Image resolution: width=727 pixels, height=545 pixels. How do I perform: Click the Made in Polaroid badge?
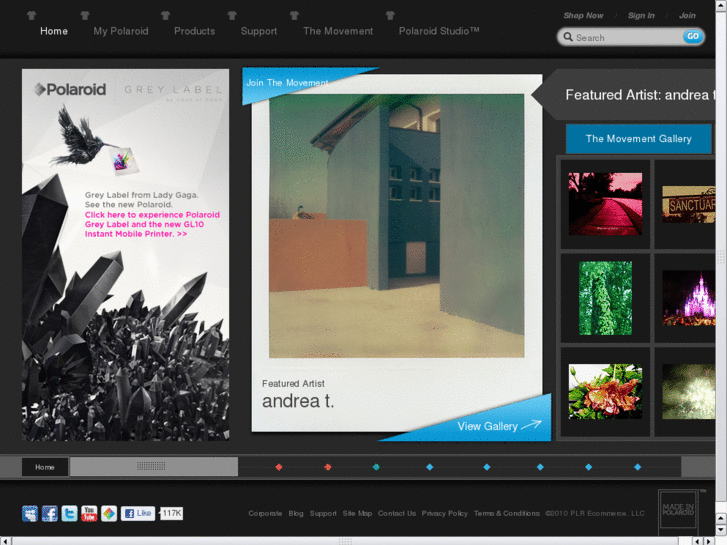677,510
